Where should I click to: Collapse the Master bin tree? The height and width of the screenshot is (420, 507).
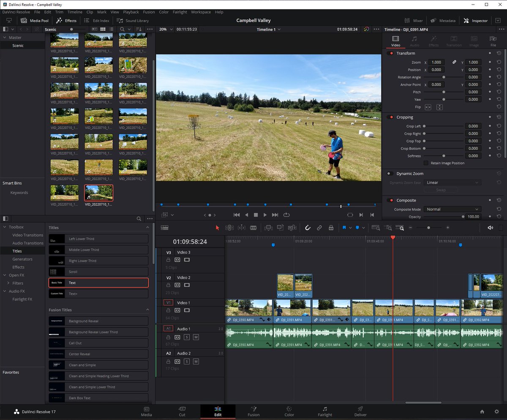[4, 38]
